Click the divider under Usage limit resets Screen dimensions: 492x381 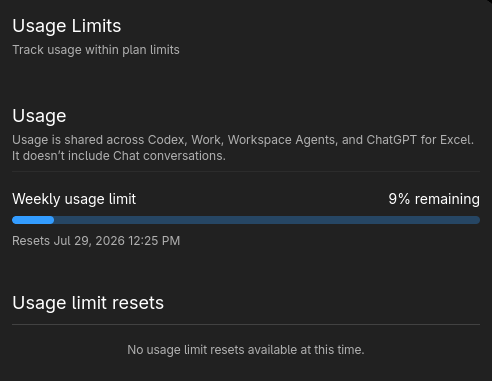pyautogui.click(x=246, y=324)
